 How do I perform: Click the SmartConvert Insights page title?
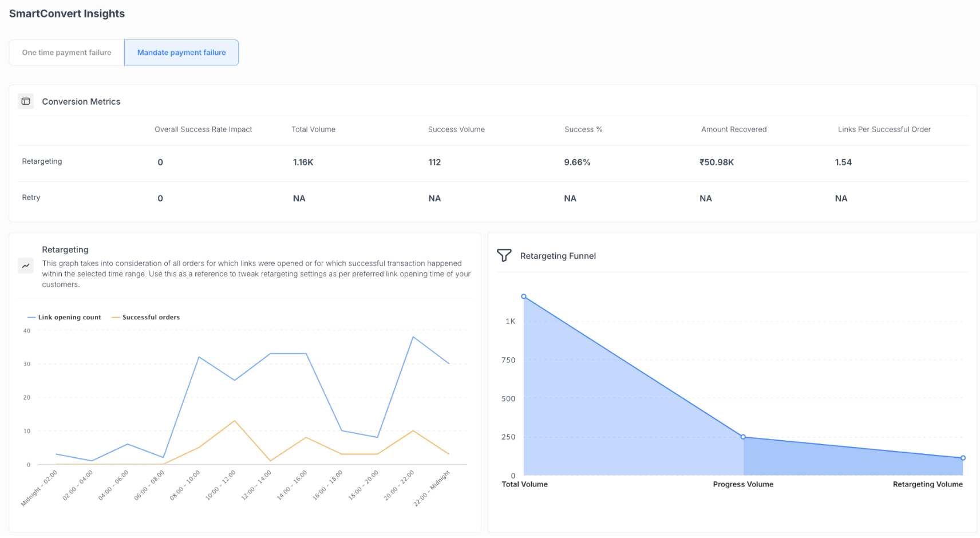pyautogui.click(x=67, y=14)
